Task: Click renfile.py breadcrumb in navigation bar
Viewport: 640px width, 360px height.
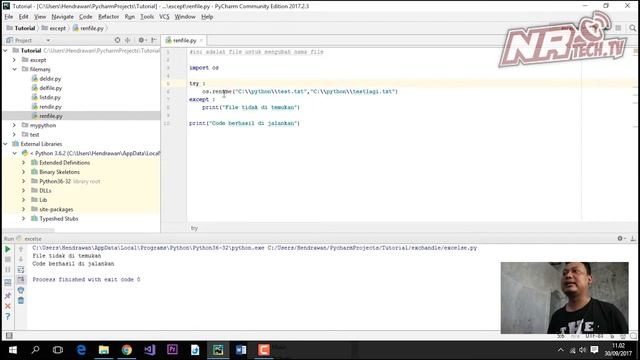Action: click(88, 28)
